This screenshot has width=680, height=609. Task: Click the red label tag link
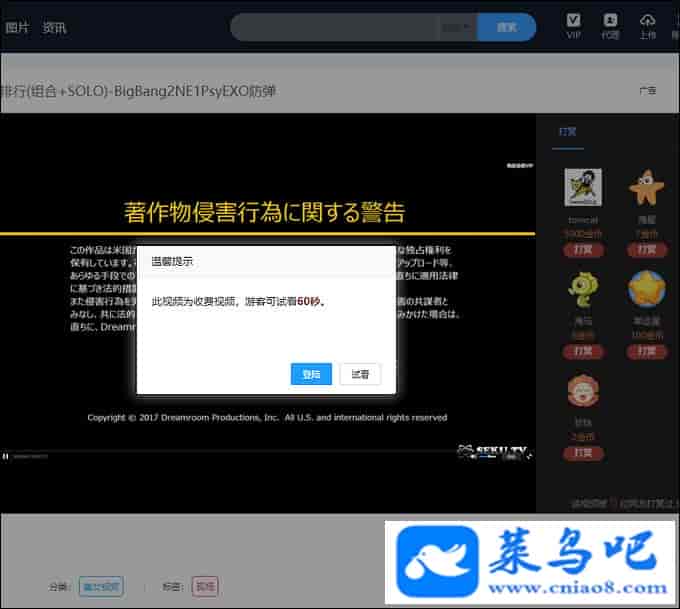coord(204,586)
